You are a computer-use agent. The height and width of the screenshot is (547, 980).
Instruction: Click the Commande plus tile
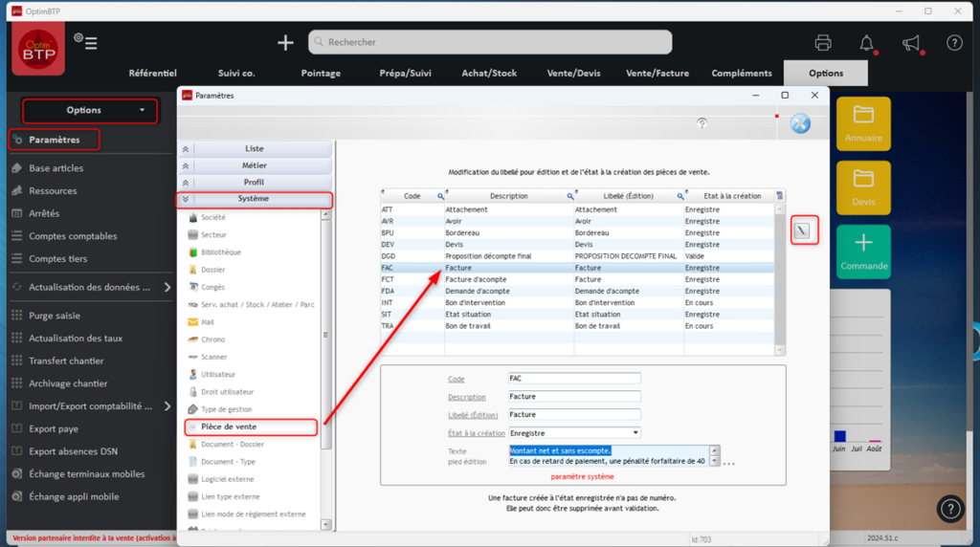tap(863, 252)
